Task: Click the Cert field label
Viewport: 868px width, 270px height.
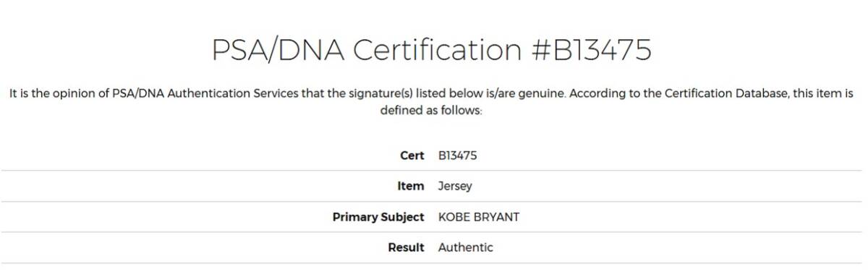Action: point(412,156)
